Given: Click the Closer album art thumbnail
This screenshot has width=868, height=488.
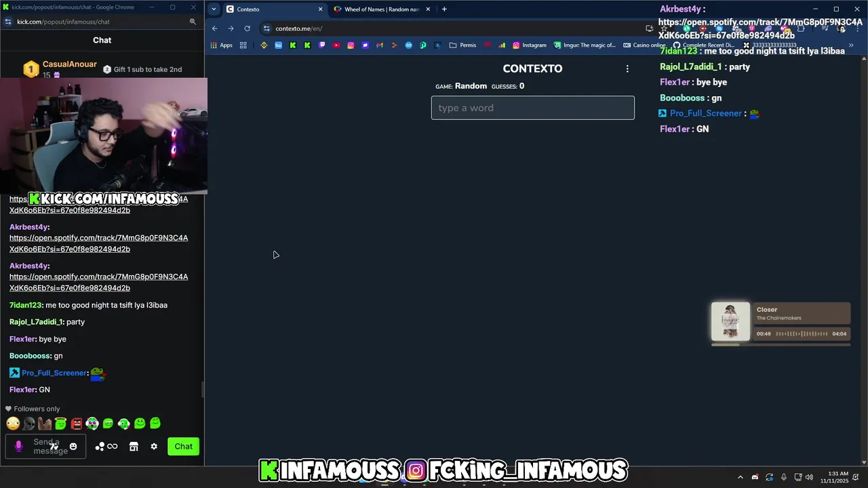Looking at the screenshot, I should pos(730,321).
